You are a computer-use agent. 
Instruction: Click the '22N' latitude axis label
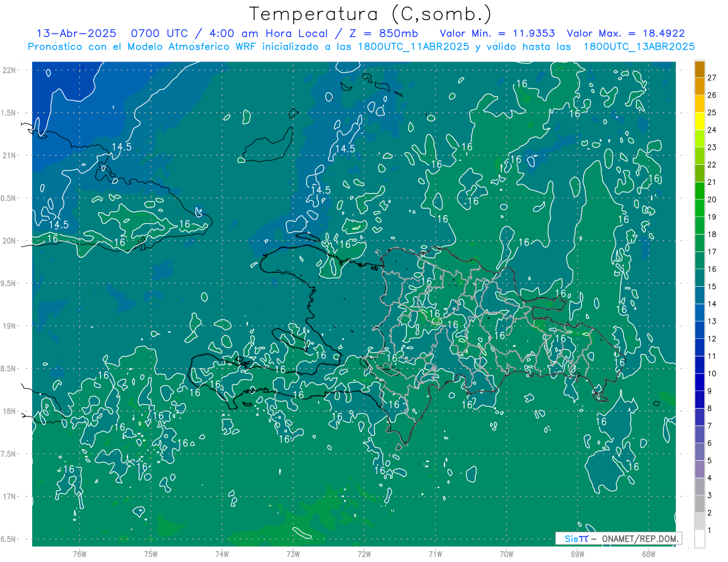pos(9,70)
